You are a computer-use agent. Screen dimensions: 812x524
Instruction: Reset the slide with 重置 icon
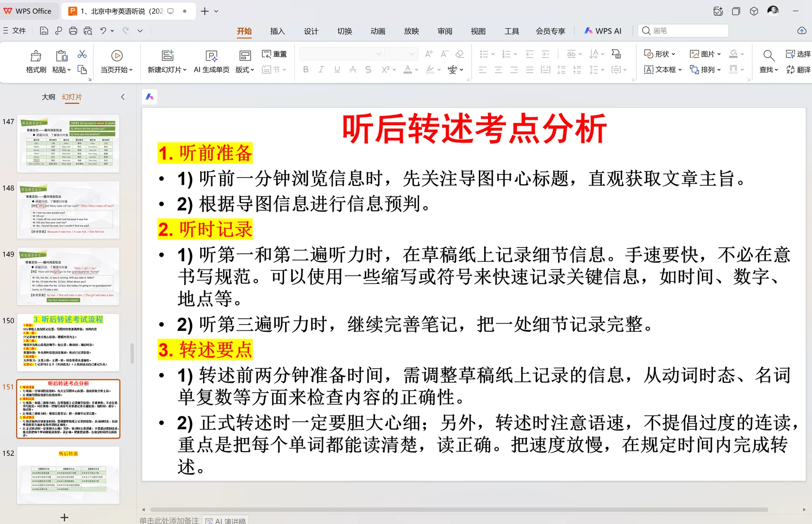(273, 54)
